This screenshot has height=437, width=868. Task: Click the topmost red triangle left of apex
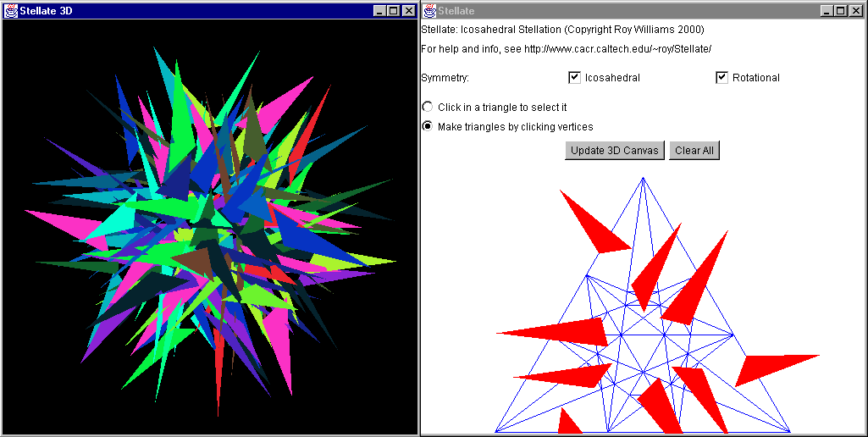[594, 224]
